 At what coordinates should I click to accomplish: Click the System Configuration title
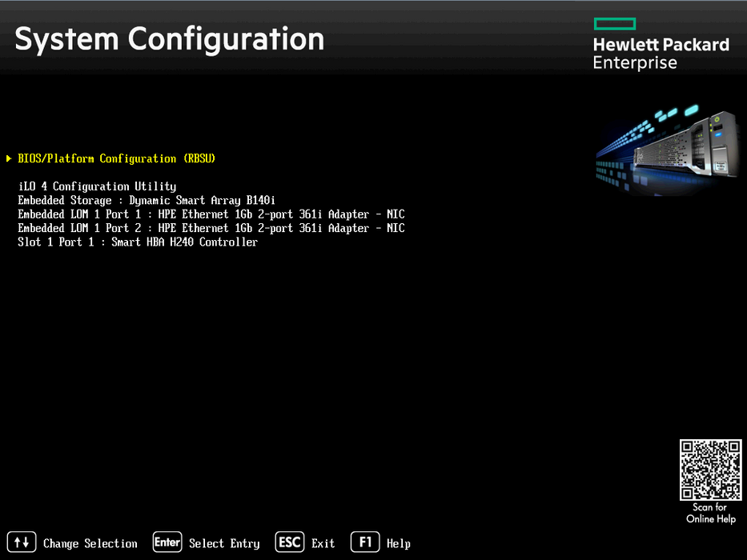[x=170, y=40]
